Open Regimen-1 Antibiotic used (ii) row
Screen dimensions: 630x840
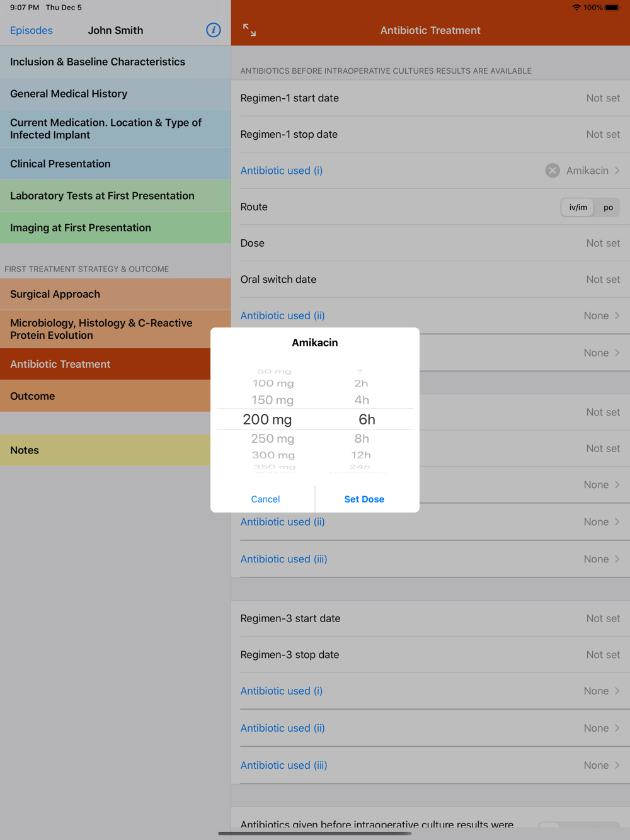[430, 315]
